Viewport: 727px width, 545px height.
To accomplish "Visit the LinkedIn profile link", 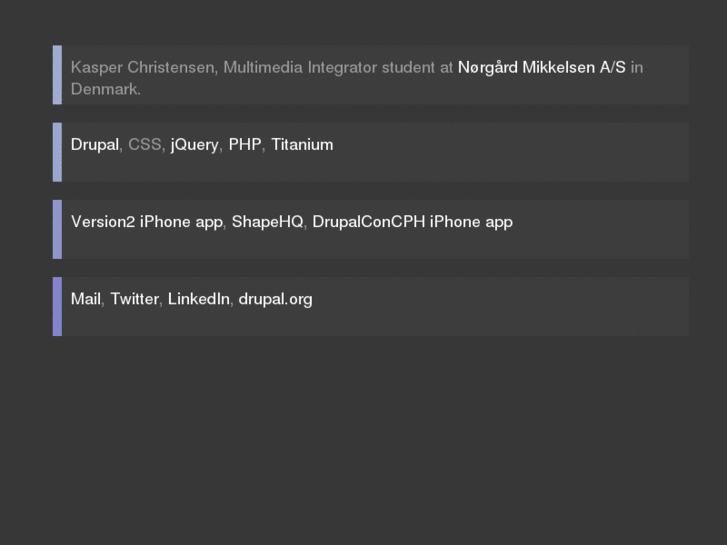I will pos(199,299).
